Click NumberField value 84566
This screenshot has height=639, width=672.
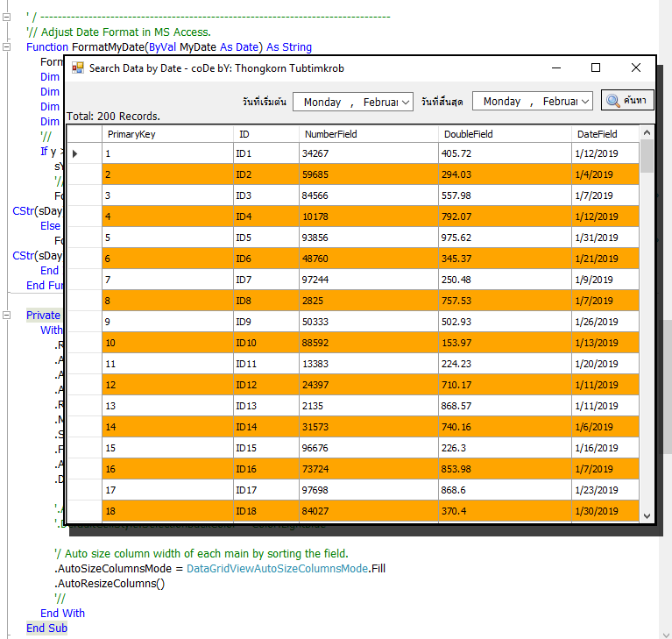[x=369, y=195]
